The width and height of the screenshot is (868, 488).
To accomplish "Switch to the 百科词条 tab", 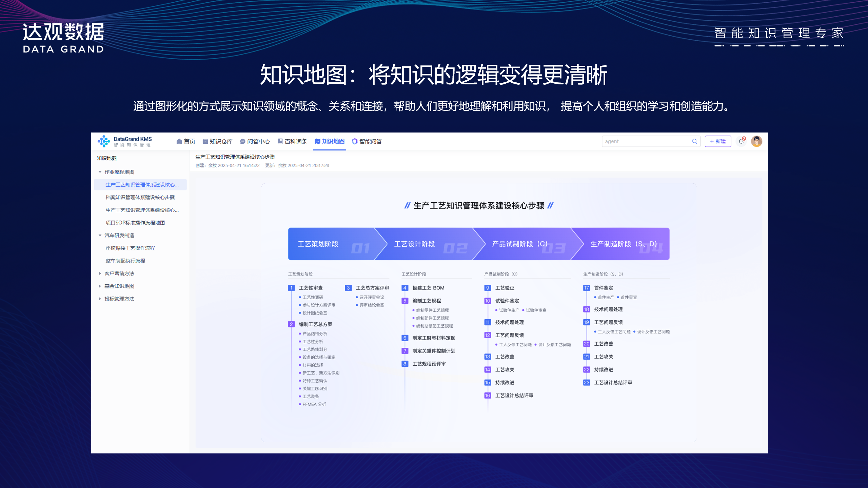I will 295,141.
